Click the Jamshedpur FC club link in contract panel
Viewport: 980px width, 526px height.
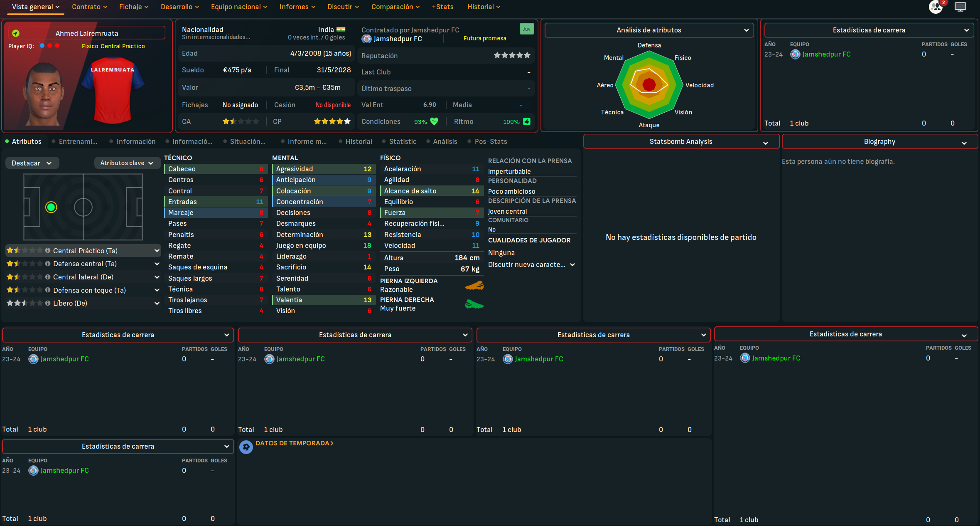[x=398, y=39]
